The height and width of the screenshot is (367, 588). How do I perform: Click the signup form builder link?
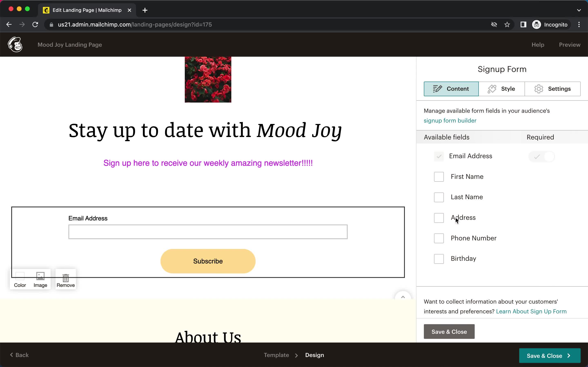point(450,120)
